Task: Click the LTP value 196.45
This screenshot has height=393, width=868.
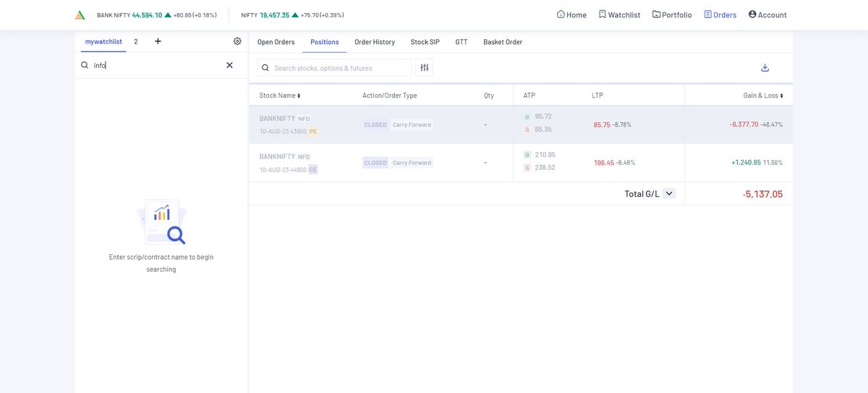Action: coord(604,163)
